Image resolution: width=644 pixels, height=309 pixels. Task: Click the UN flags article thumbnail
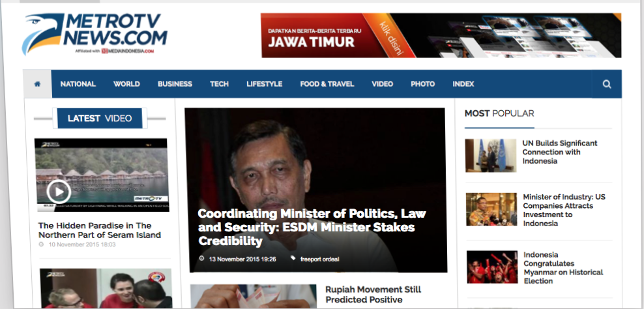coord(491,155)
